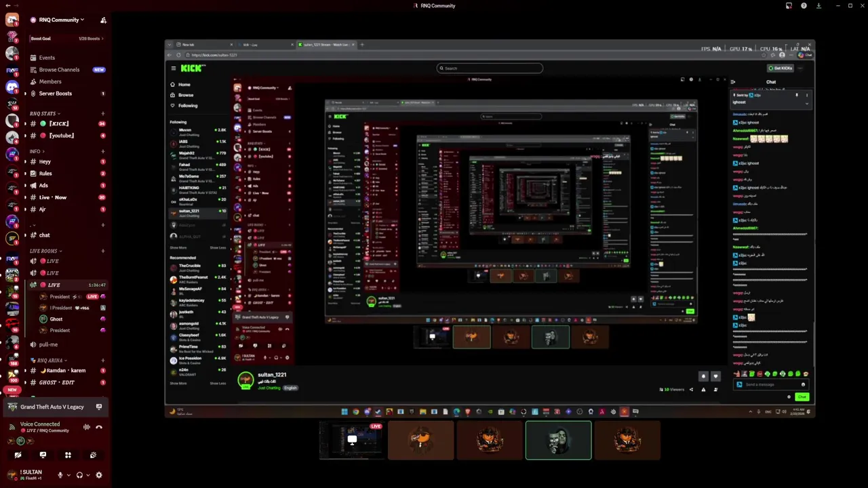Disconnect from voice with the hang-up icon
Screen dimensions: 868x488
[x=99, y=427]
